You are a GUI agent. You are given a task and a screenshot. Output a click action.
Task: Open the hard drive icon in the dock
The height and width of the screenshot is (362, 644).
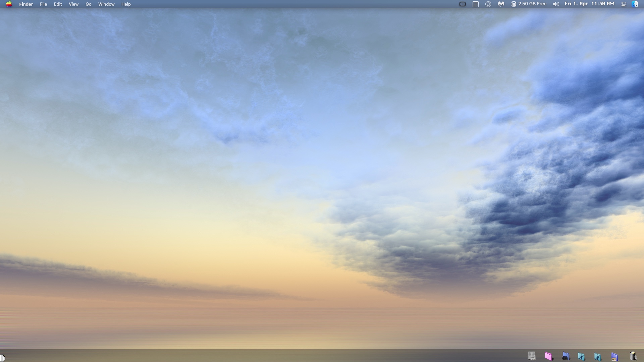(531, 356)
